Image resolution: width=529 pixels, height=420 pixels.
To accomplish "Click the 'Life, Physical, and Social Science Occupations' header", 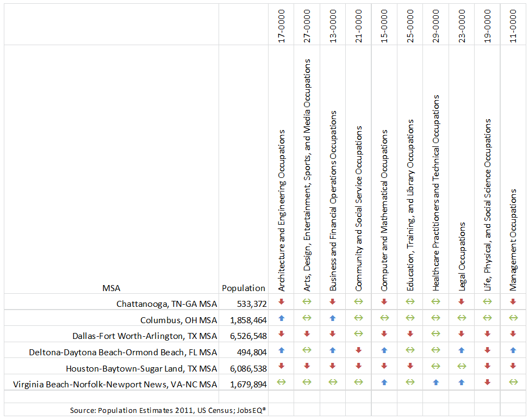I will click(488, 205).
